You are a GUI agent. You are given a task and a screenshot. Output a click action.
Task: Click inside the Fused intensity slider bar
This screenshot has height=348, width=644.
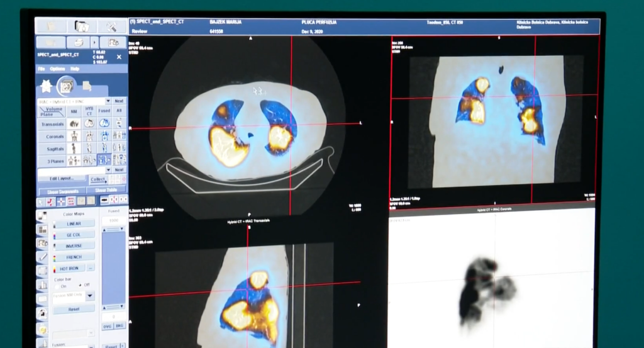pos(113,267)
